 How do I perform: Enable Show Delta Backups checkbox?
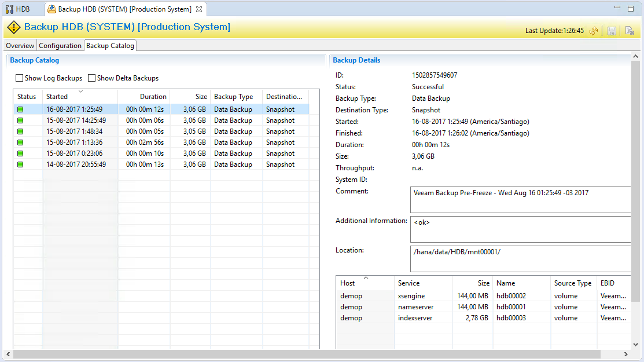[91, 78]
